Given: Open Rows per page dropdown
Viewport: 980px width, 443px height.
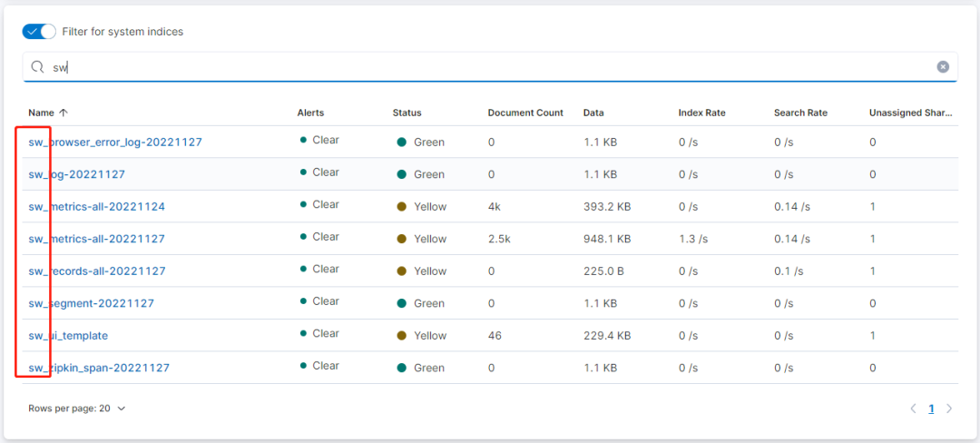Looking at the screenshot, I should point(77,409).
